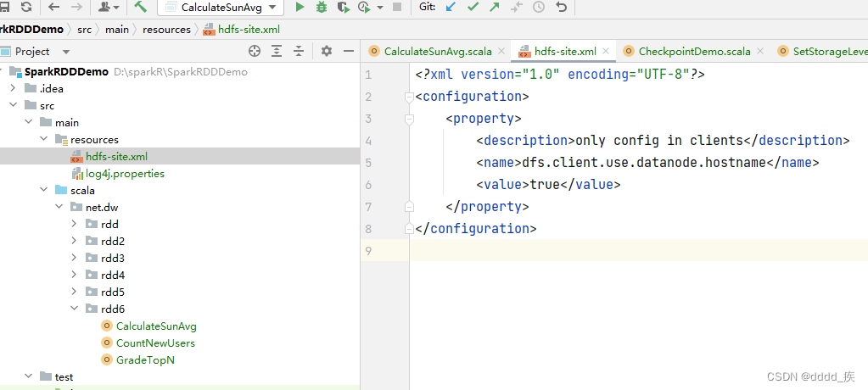Expand all in the Project panel
Image resolution: width=868 pixels, height=390 pixels.
point(277,52)
